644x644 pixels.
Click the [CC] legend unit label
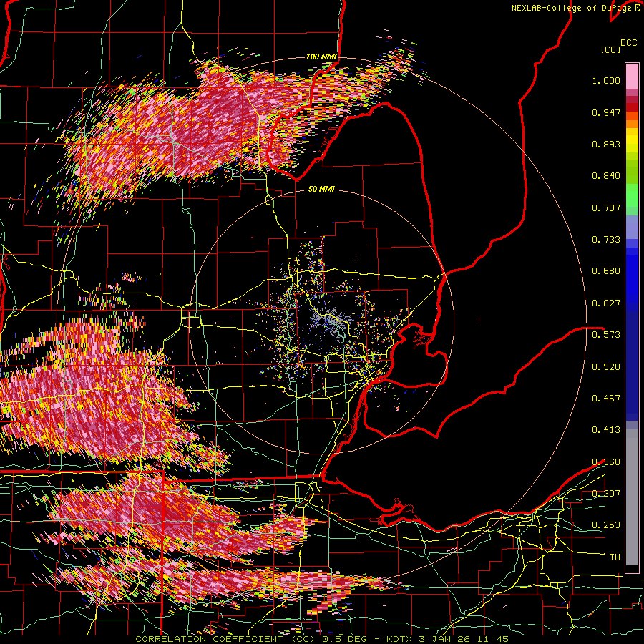point(611,49)
